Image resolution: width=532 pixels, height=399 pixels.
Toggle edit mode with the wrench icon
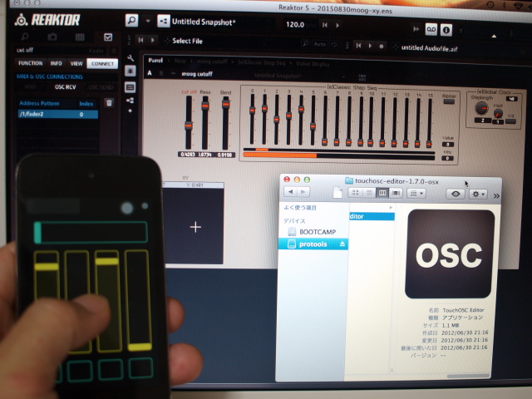(131, 58)
